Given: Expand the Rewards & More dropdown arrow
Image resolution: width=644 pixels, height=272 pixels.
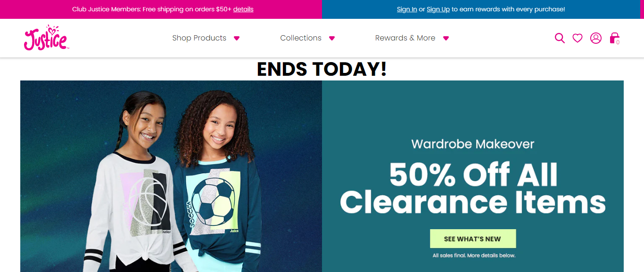Looking at the screenshot, I should tap(446, 39).
